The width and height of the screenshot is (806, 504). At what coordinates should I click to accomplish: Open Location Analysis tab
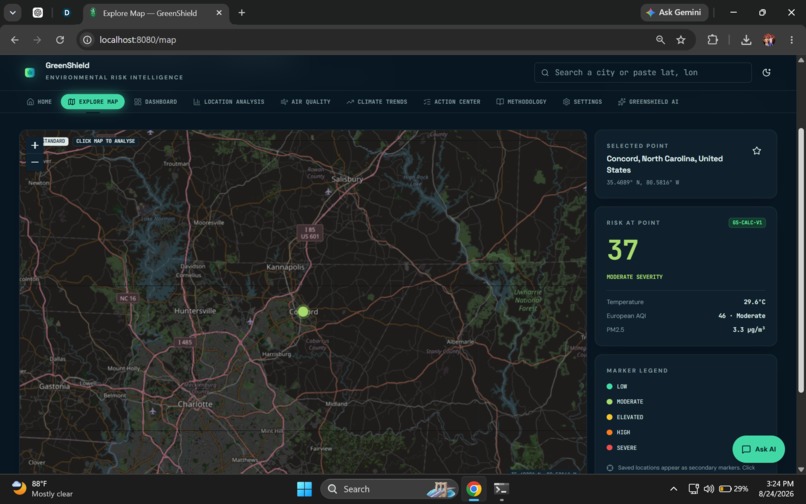[x=229, y=102]
